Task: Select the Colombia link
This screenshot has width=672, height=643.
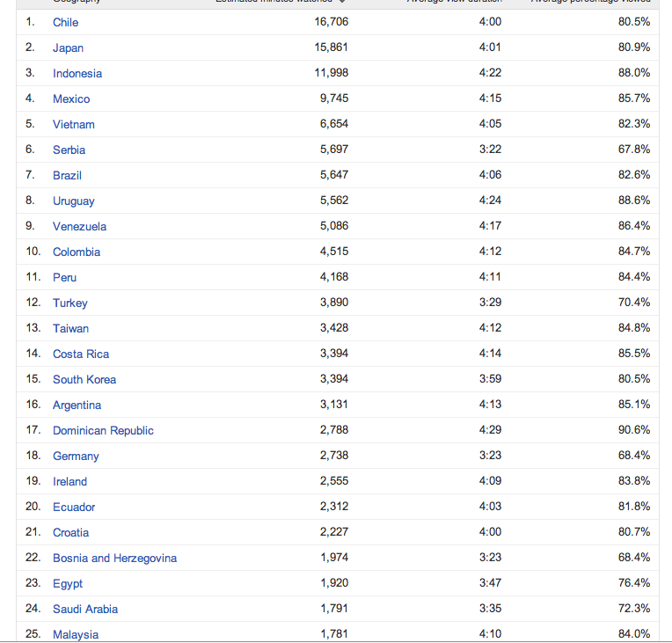Action: (x=77, y=252)
